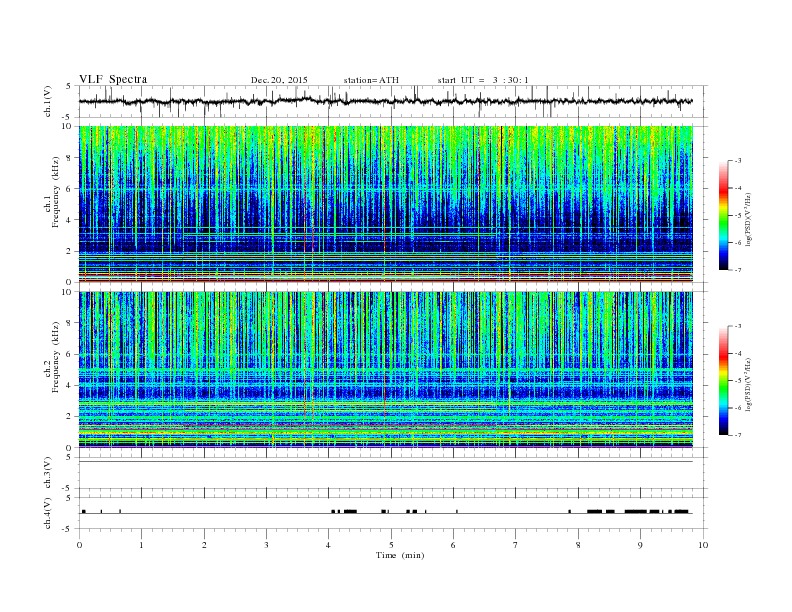Click the "ch.4(V)" axis label
The image size is (792, 612).
(48, 513)
